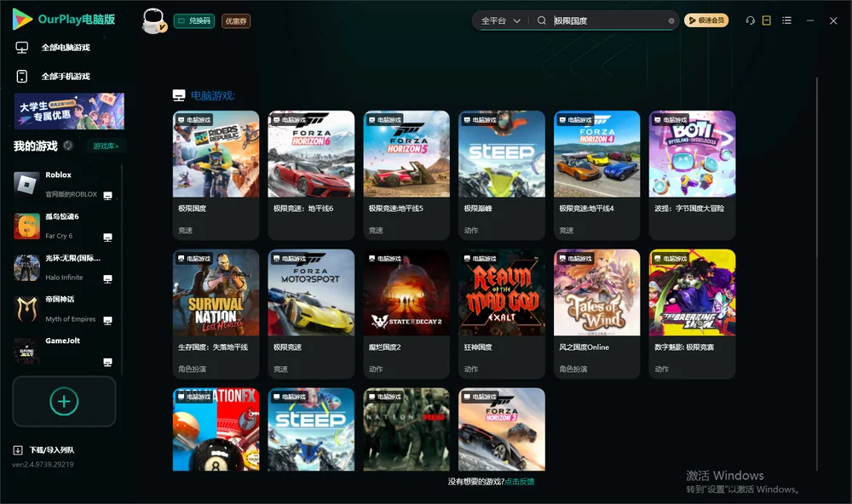Click the OurPlay logo icon
Screen dimensions: 852x504
pos(22,19)
